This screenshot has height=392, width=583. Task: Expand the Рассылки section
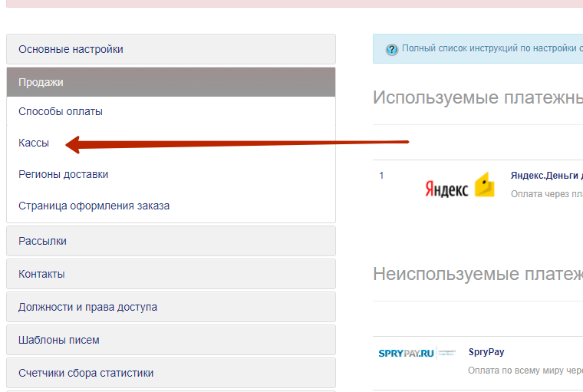[170, 241]
